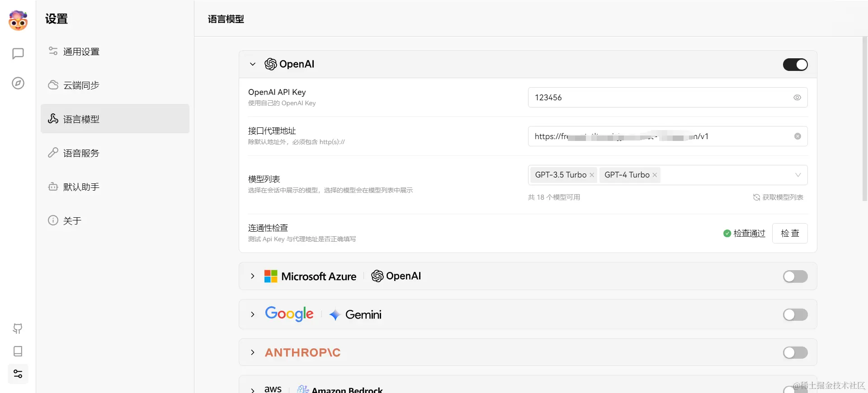The width and height of the screenshot is (868, 393).
Task: Click the Google logo
Action: pyautogui.click(x=289, y=314)
